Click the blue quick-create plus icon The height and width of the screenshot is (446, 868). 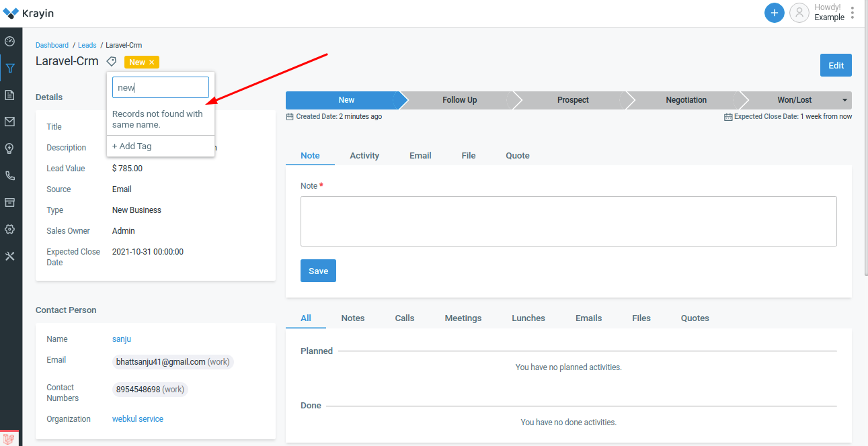point(774,13)
